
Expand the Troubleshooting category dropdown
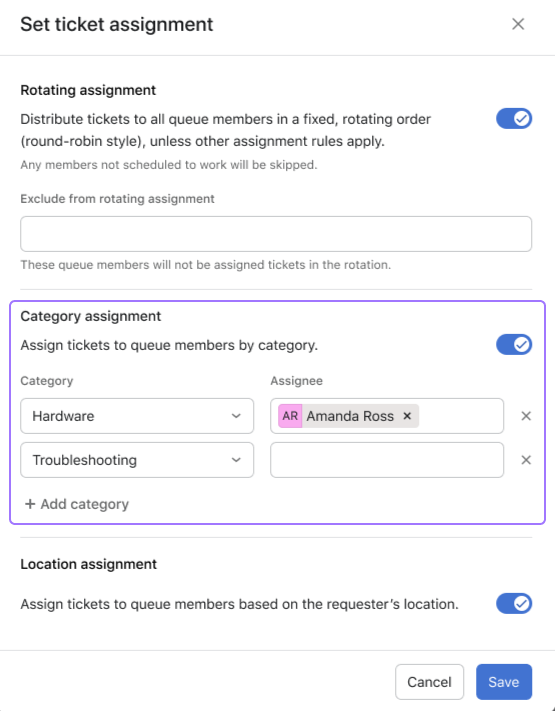(137, 460)
